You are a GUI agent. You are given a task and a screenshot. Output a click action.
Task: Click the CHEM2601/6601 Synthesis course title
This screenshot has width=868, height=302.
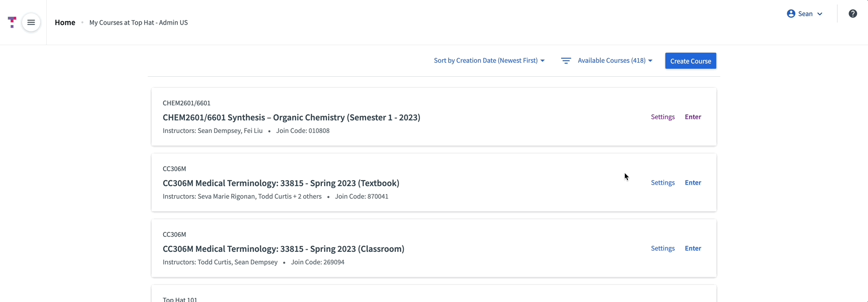point(291,117)
